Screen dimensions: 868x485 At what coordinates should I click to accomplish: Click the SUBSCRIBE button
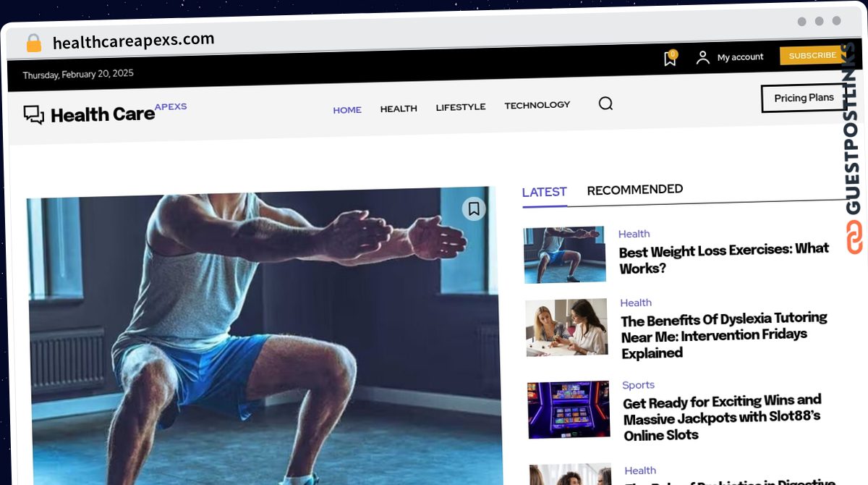(812, 56)
